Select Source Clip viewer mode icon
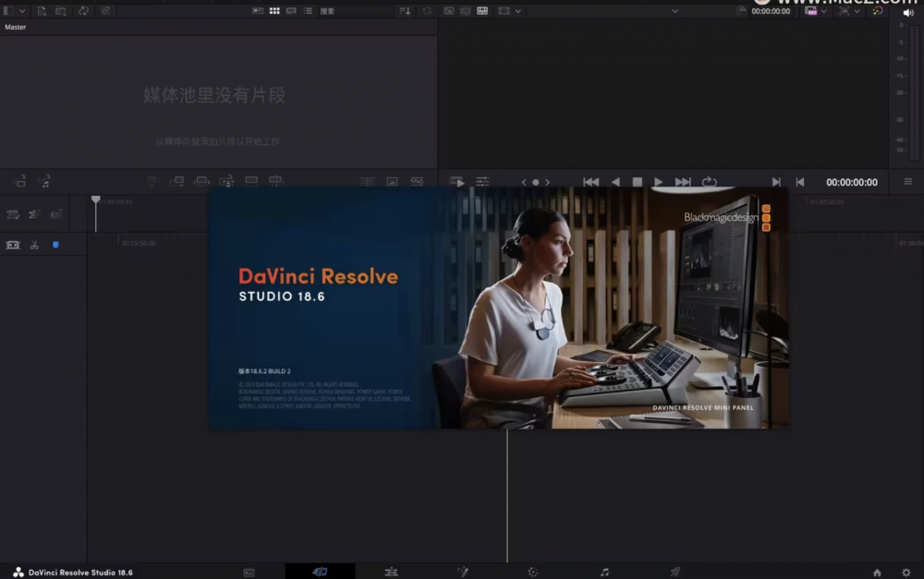Screen dimensions: 924x579 pyautogui.click(x=448, y=11)
